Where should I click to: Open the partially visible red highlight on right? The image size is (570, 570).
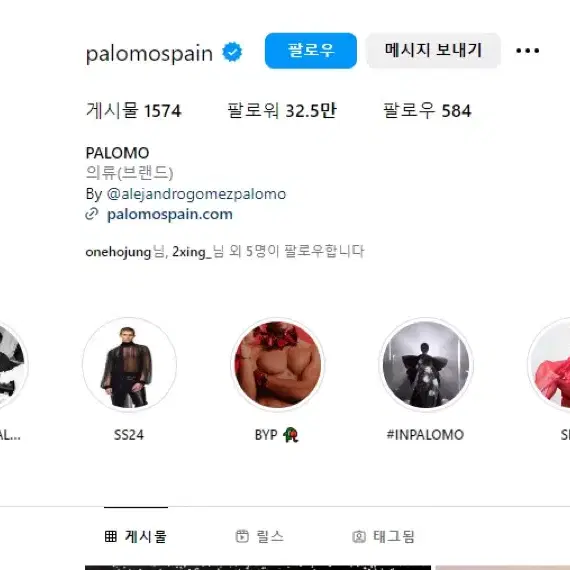pyautogui.click(x=549, y=365)
